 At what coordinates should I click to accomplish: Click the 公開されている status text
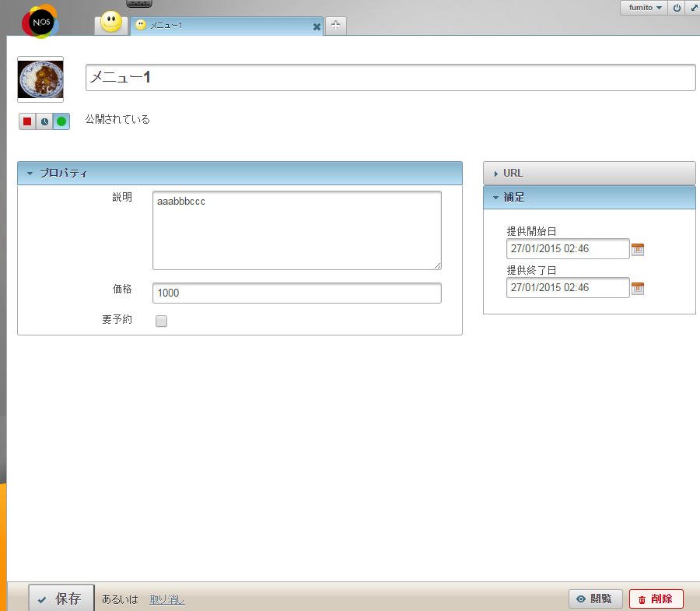pos(117,119)
